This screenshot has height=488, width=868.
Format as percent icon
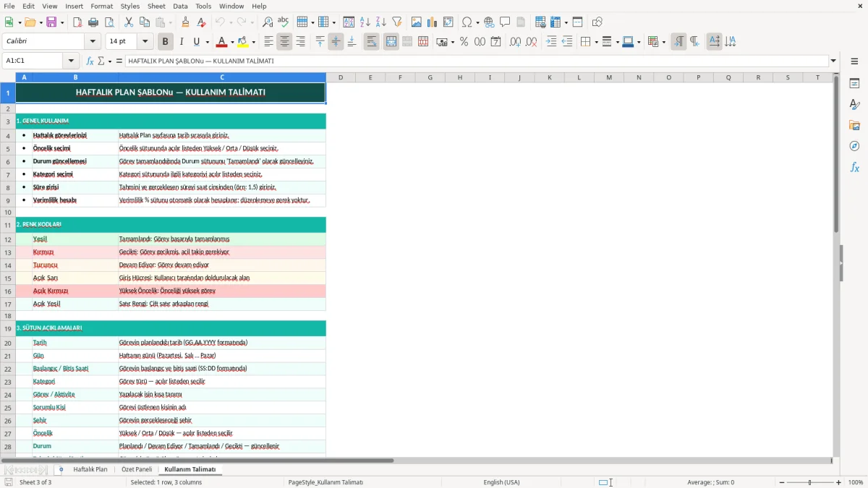[x=464, y=42]
